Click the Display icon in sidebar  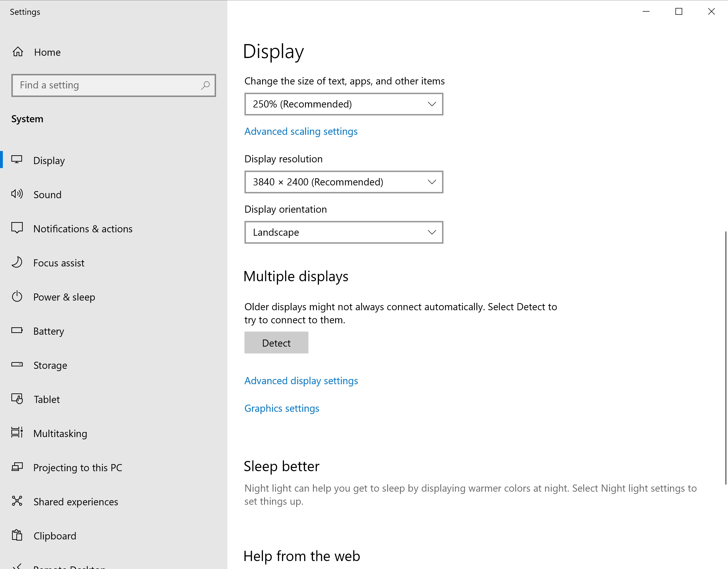18,160
